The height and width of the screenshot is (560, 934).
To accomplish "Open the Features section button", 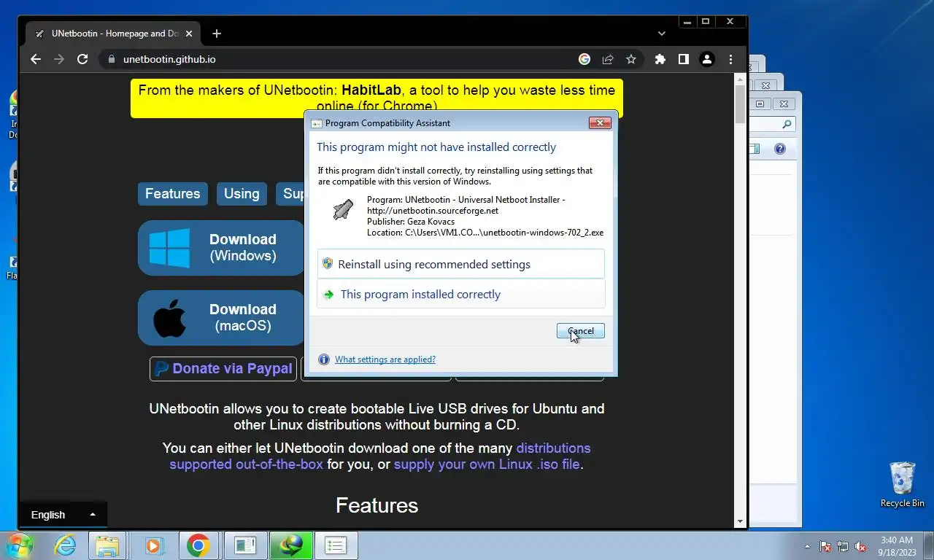I will (173, 194).
